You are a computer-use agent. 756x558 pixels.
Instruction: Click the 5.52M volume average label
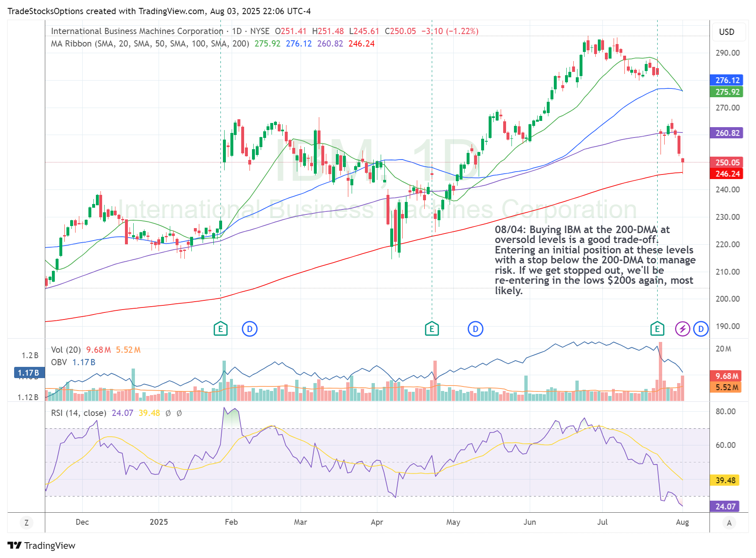coord(727,387)
